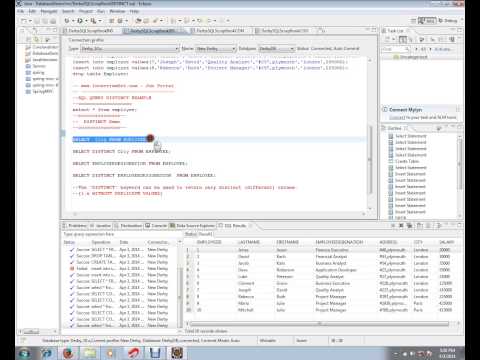
Task: Click the Run External Tools toolbar icon
Action: (x=93, y=21)
